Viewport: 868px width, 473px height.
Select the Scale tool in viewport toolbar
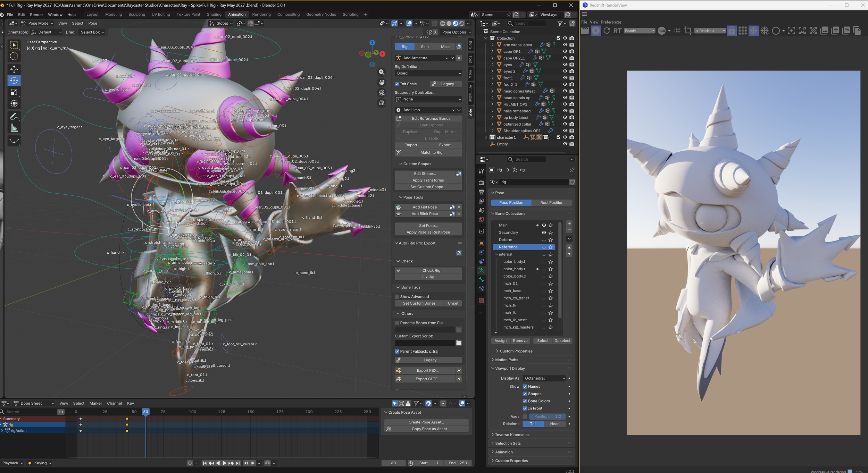tap(14, 92)
